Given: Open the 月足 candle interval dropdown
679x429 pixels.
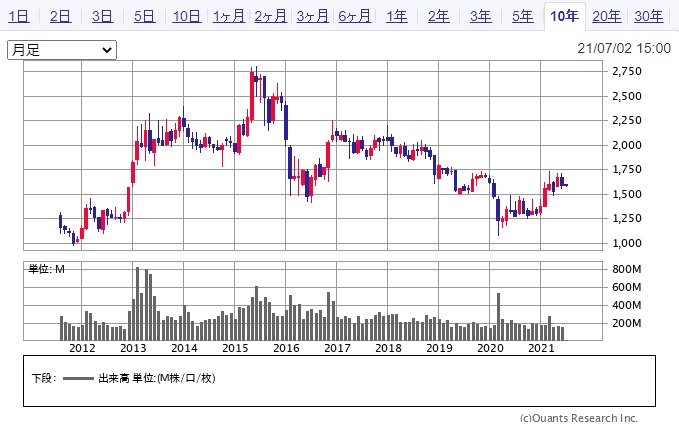Looking at the screenshot, I should [x=62, y=50].
